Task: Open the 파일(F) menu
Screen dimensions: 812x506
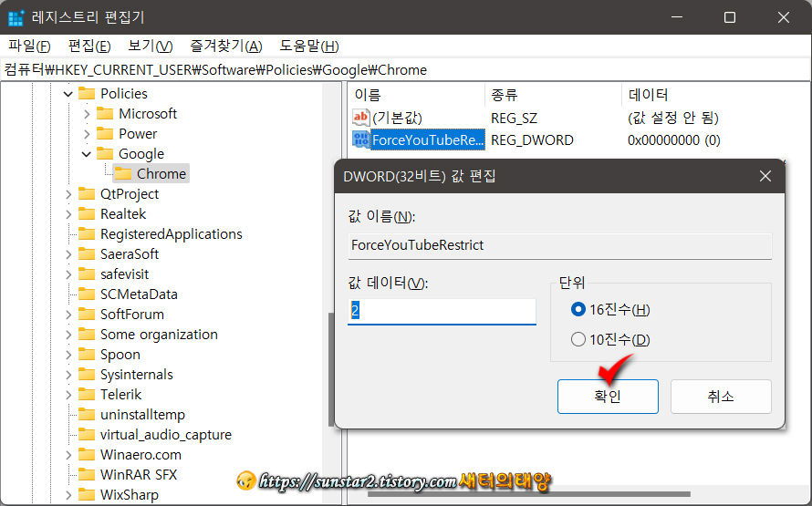Action: coord(29,46)
